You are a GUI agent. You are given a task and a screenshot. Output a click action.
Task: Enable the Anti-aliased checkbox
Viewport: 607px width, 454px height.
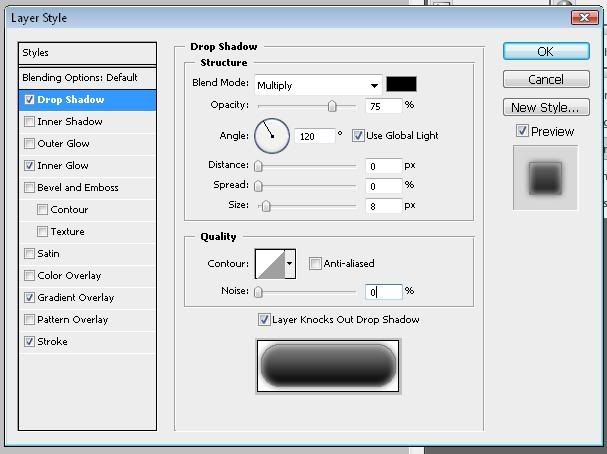pos(316,264)
